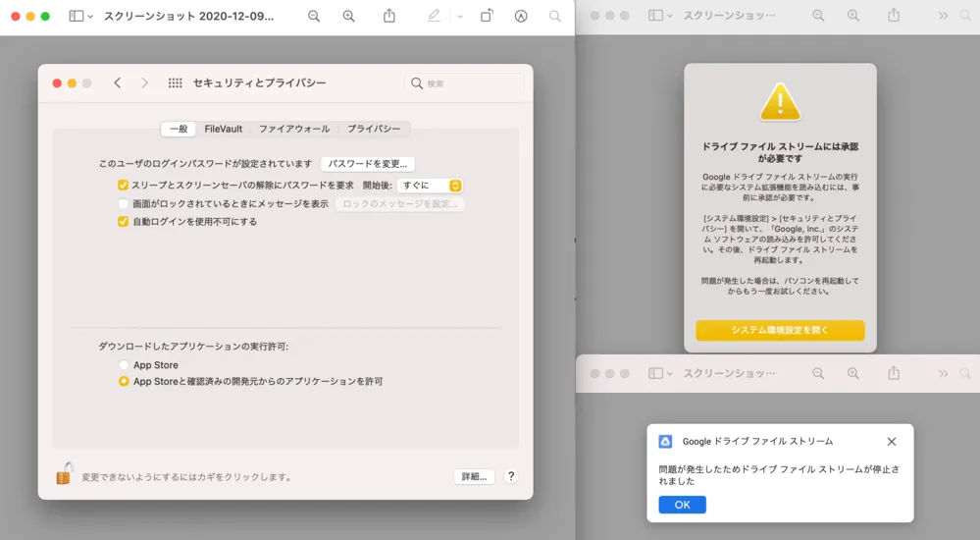Image resolution: width=980 pixels, height=540 pixels.
Task: Expand toolbar overflow in upper right Preview window
Action: point(943,16)
